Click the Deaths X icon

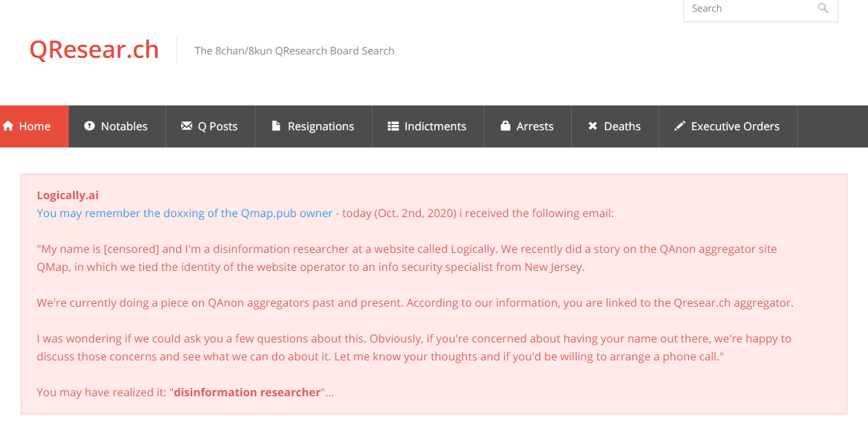592,126
